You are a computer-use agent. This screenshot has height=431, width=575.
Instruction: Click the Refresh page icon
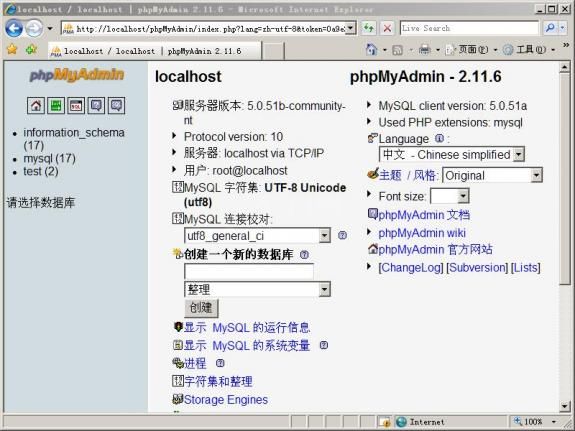click(369, 28)
